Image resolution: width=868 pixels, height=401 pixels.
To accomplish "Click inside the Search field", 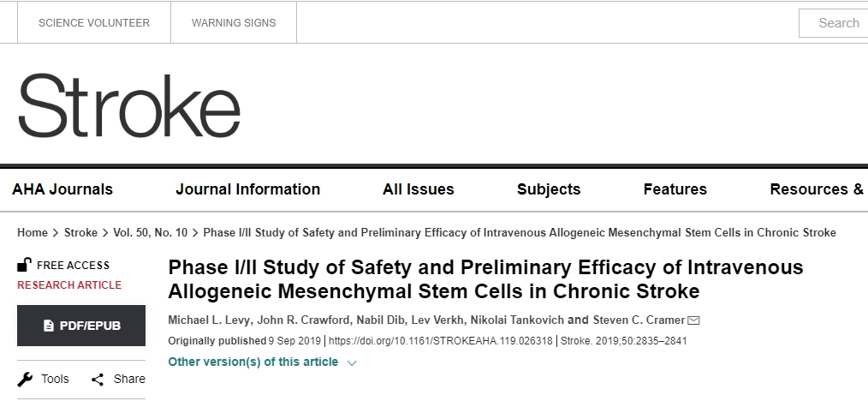I will coord(835,23).
